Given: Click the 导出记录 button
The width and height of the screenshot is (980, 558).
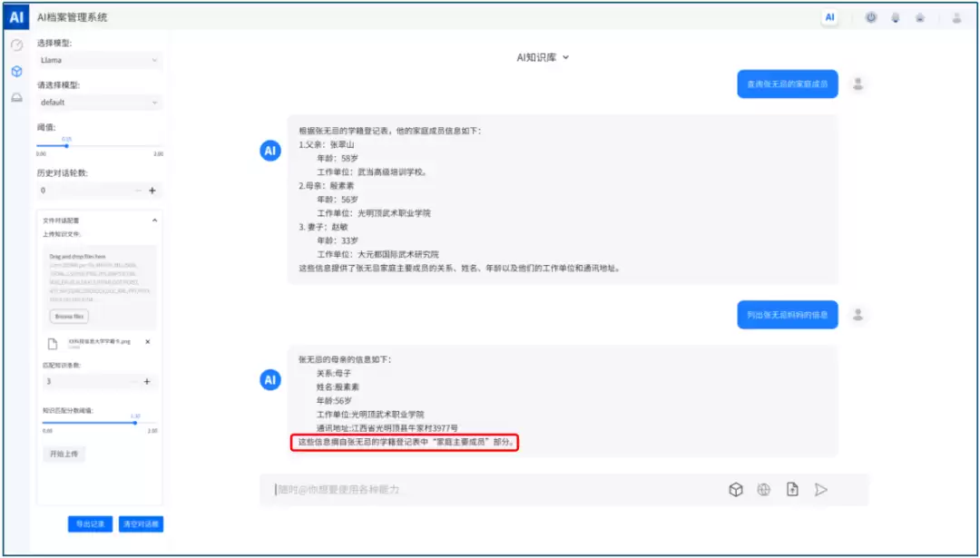Looking at the screenshot, I should point(90,524).
